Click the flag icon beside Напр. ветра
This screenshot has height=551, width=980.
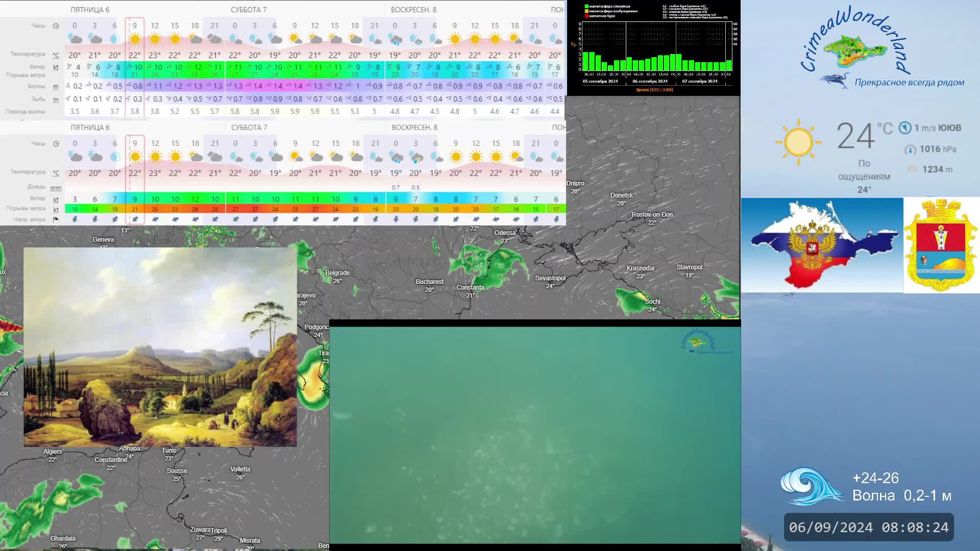coord(56,219)
